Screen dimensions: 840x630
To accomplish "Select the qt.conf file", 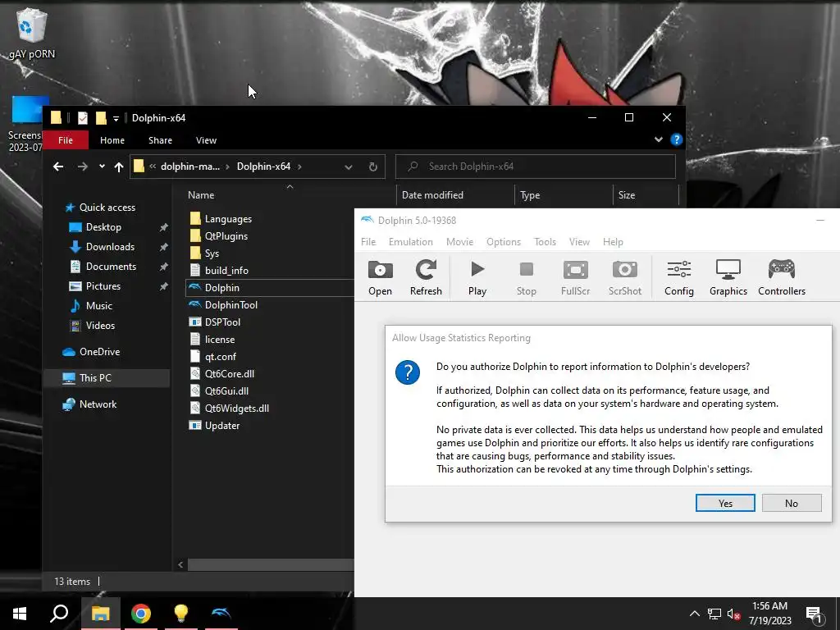I will pos(212,356).
